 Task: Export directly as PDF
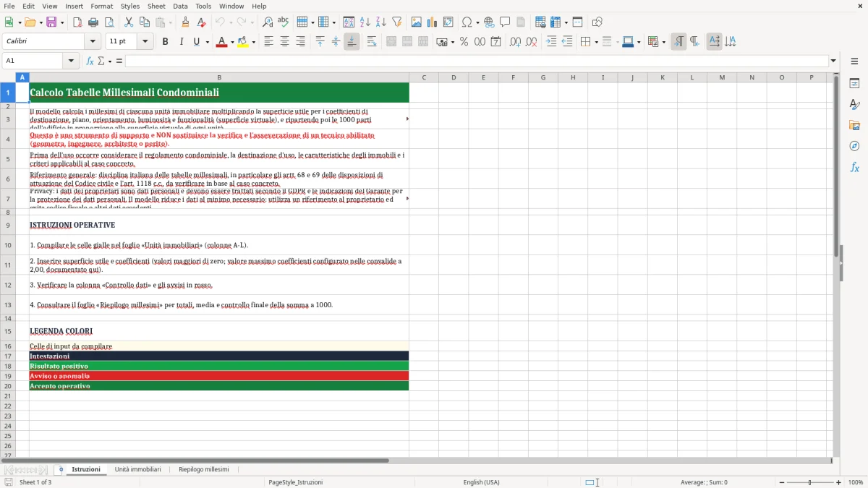(x=77, y=22)
